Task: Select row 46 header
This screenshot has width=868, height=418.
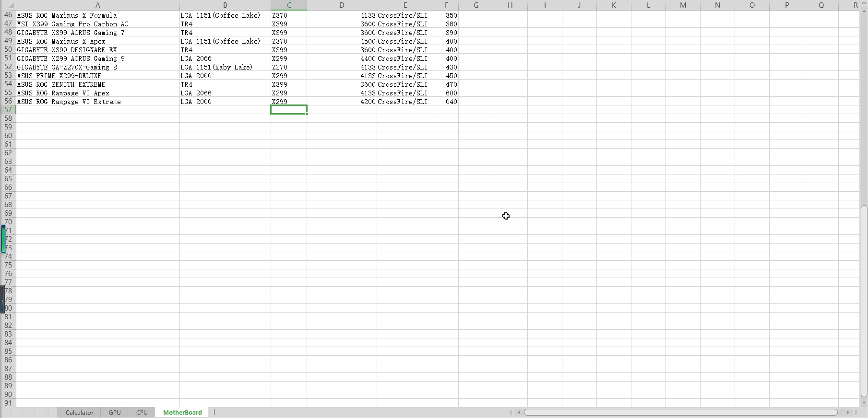Action: 8,15
